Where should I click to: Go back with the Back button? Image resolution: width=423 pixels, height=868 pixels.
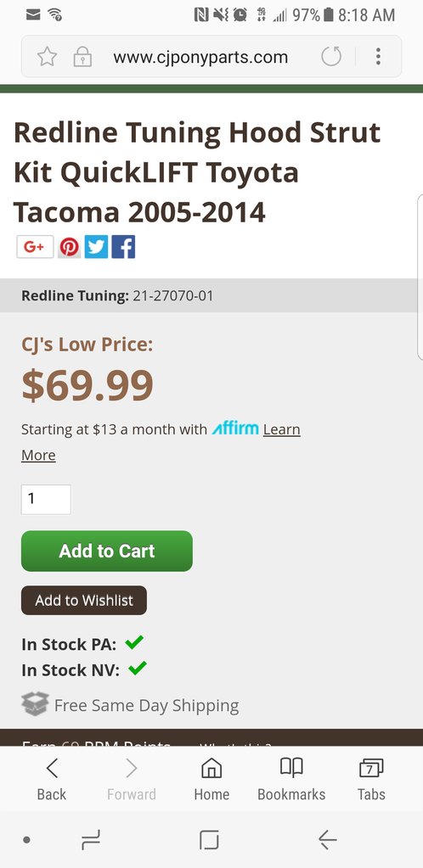click(x=52, y=780)
